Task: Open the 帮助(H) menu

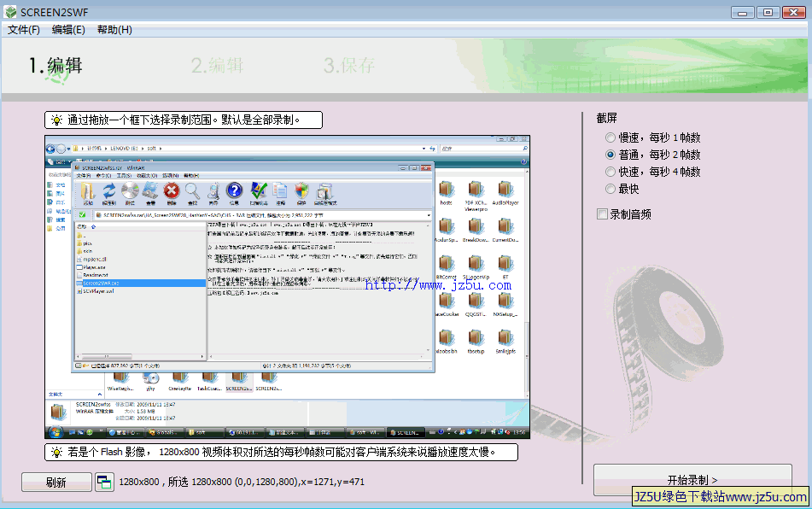Action: point(114,30)
